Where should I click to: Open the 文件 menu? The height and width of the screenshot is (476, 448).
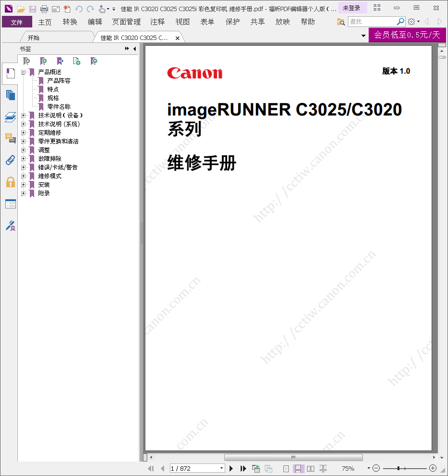(x=17, y=22)
